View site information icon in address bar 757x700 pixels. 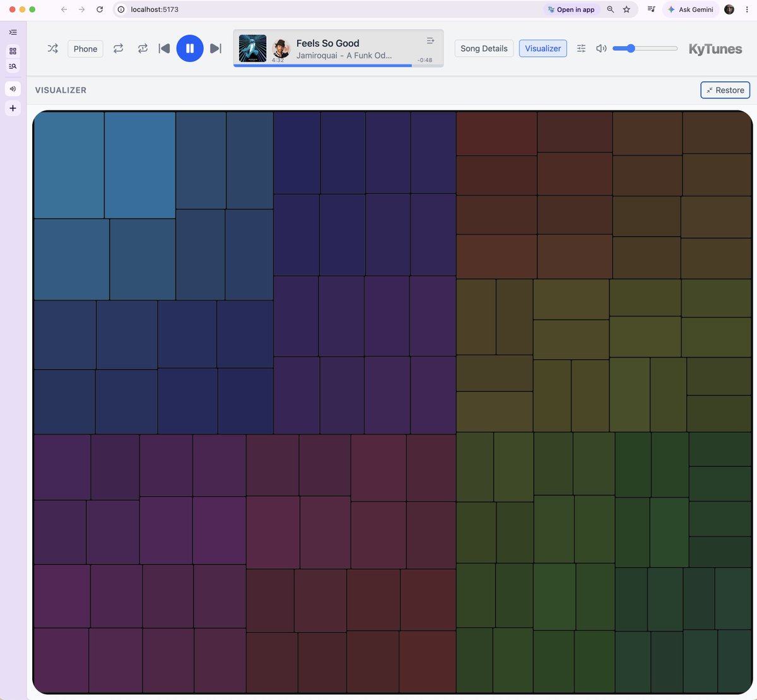pos(121,9)
